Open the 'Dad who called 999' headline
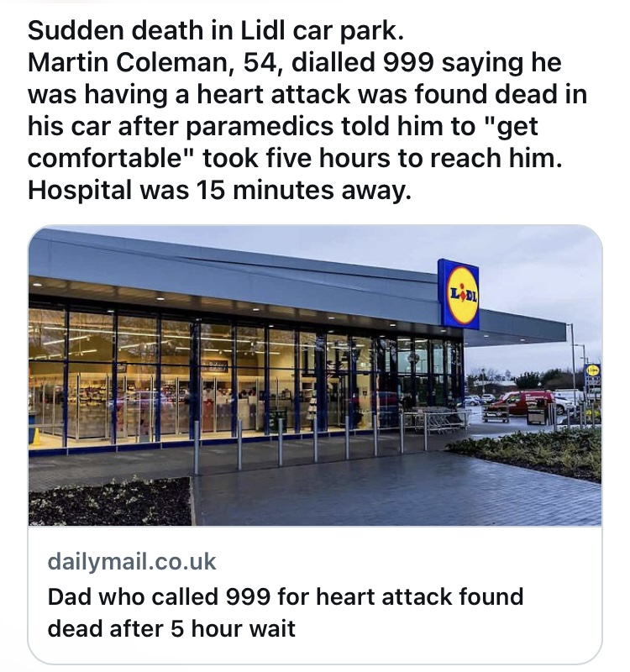 [x=286, y=612]
